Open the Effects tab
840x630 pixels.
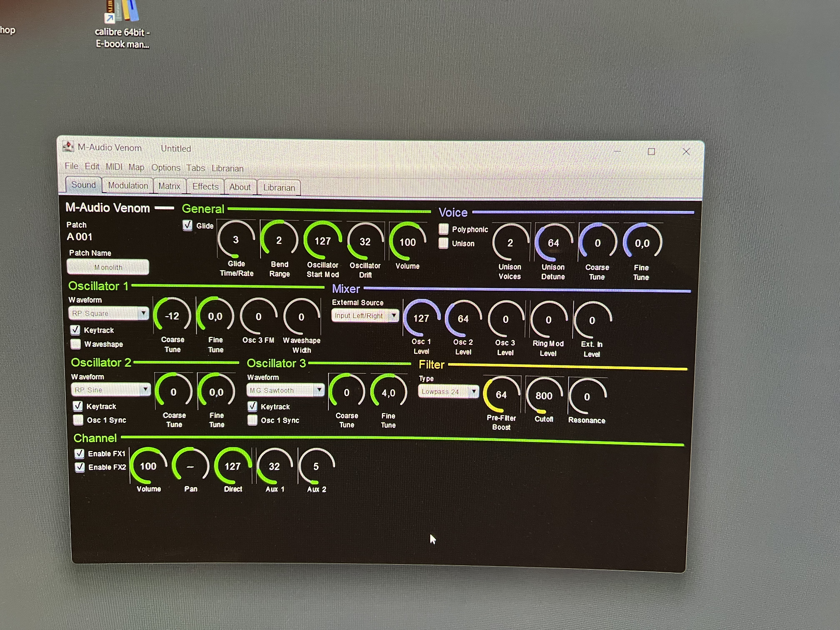[205, 186]
